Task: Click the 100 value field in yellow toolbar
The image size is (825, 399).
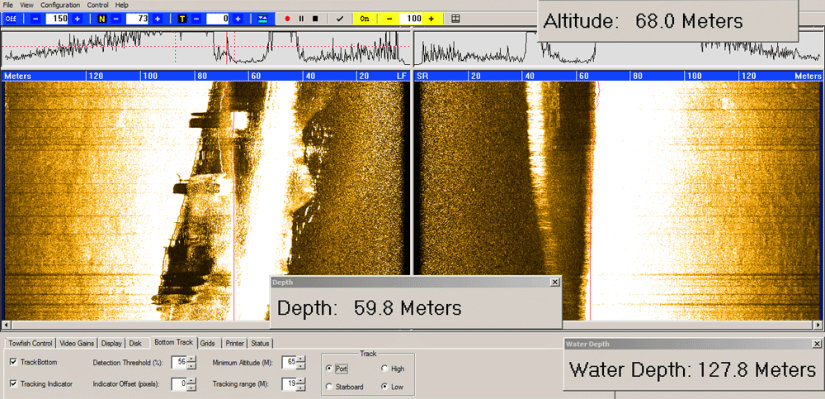Action: [x=410, y=18]
